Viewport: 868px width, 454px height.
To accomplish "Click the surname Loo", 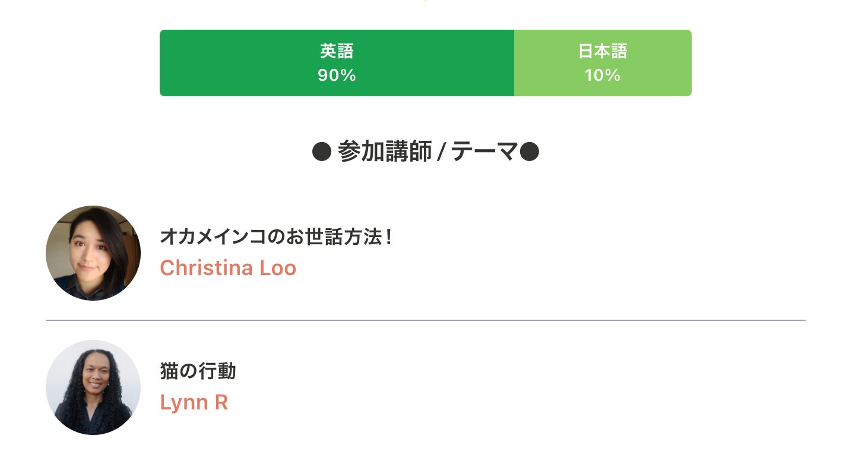I will point(278,268).
